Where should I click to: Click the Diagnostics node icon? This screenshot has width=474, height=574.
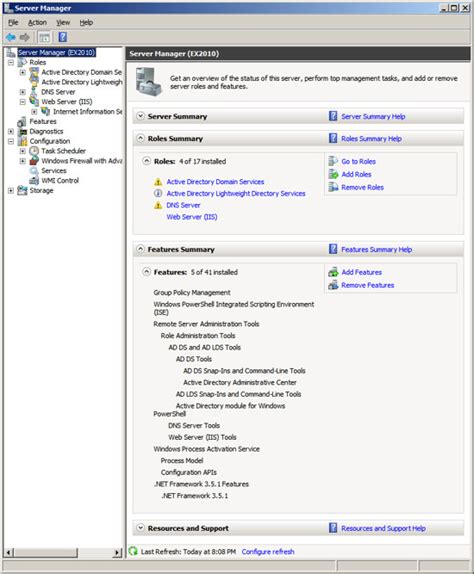22,131
